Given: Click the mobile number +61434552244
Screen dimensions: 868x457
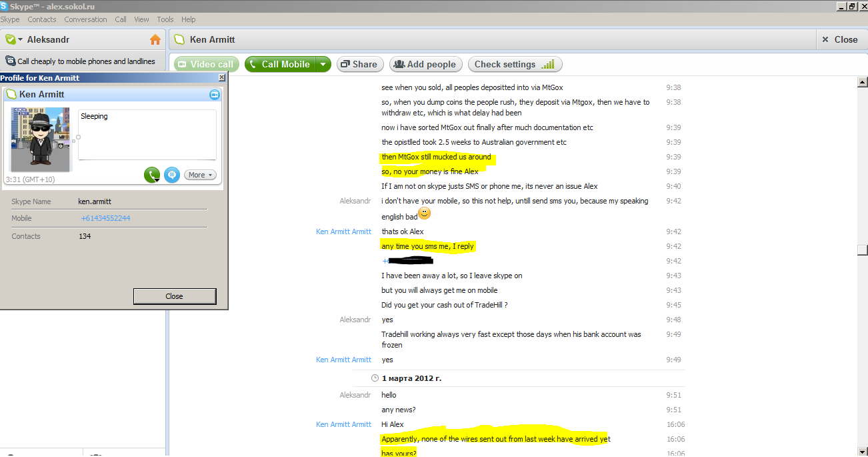Looking at the screenshot, I should [x=106, y=218].
